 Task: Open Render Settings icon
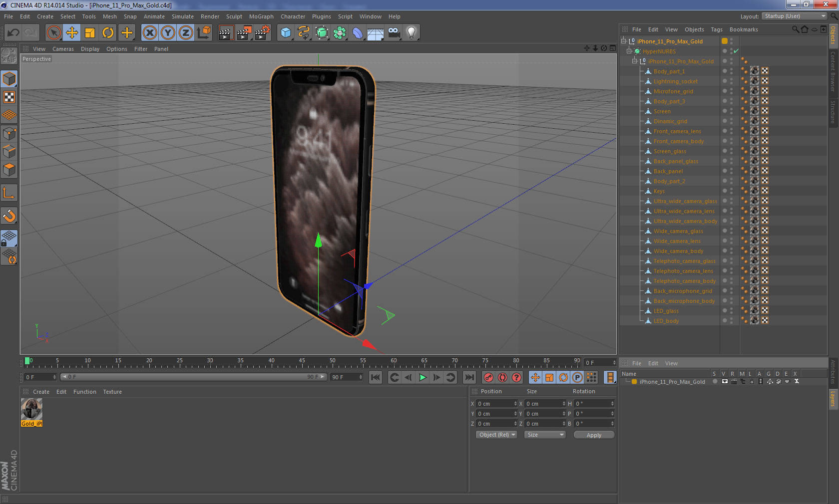pyautogui.click(x=263, y=33)
